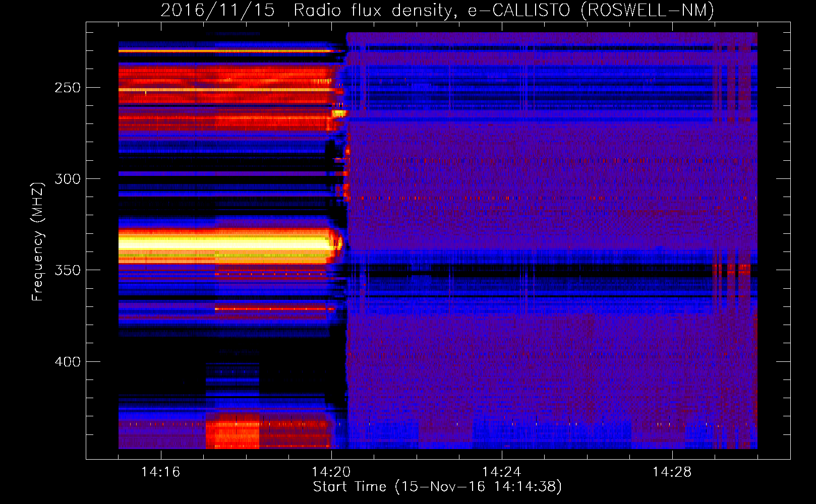This screenshot has width=816, height=504.
Task: Click the 14:20 time tick label
Action: point(331,472)
